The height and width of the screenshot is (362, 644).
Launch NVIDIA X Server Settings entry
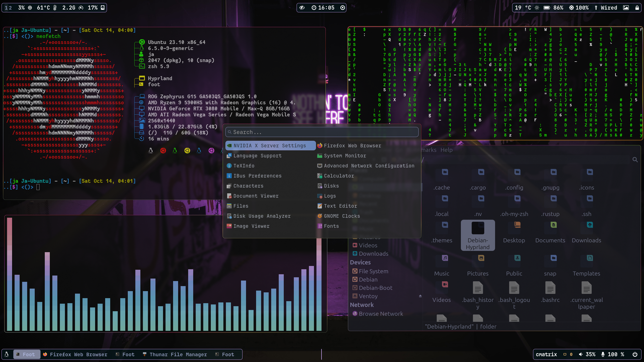coord(270,146)
